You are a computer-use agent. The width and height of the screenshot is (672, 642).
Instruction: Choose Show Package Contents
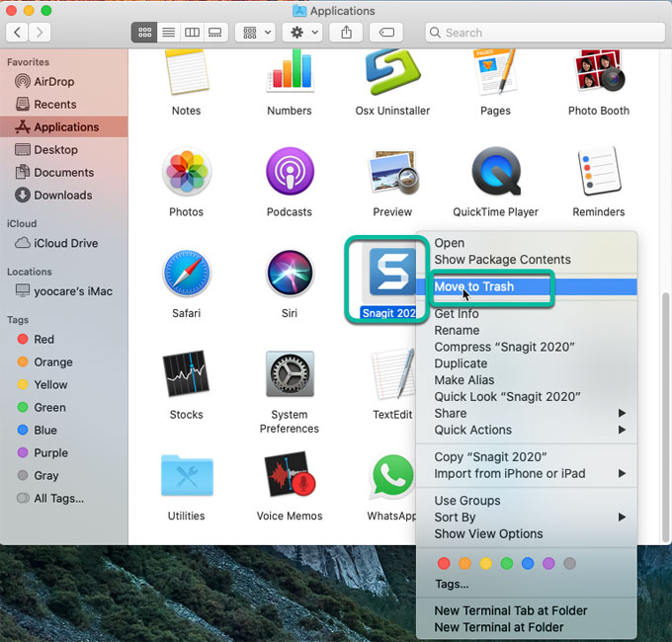pyautogui.click(x=527, y=260)
